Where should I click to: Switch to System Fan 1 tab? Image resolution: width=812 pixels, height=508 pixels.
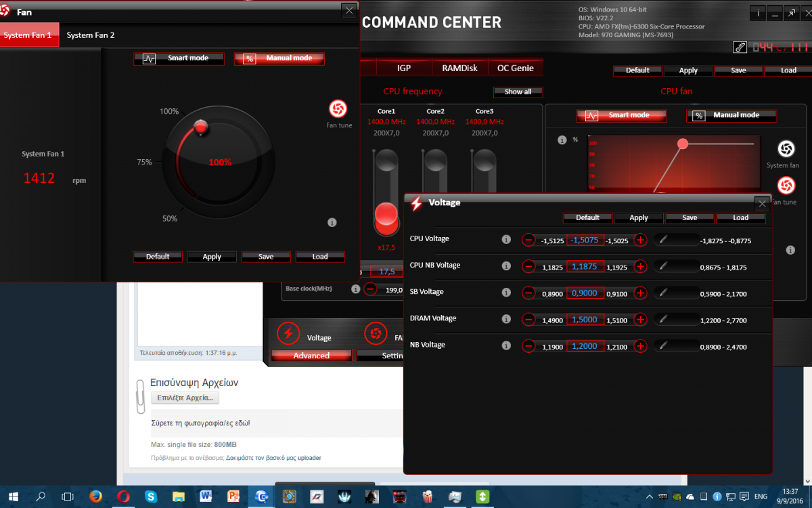pos(28,35)
